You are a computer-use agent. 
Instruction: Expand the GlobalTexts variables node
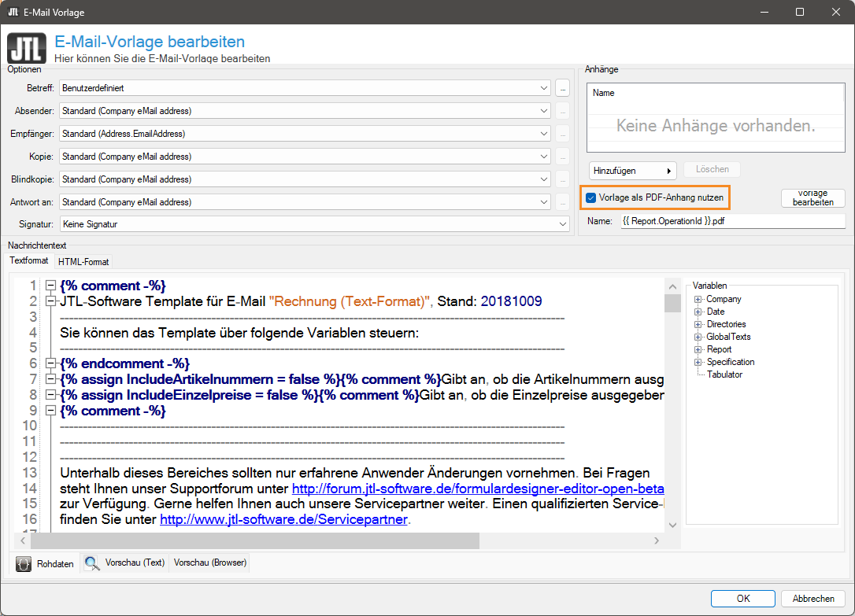click(x=698, y=337)
